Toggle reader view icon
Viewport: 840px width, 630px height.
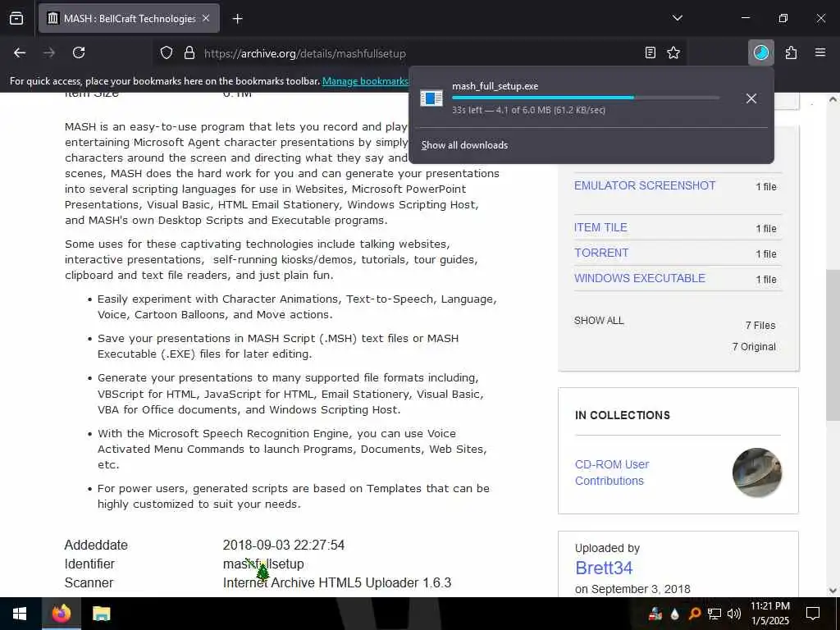(650, 52)
